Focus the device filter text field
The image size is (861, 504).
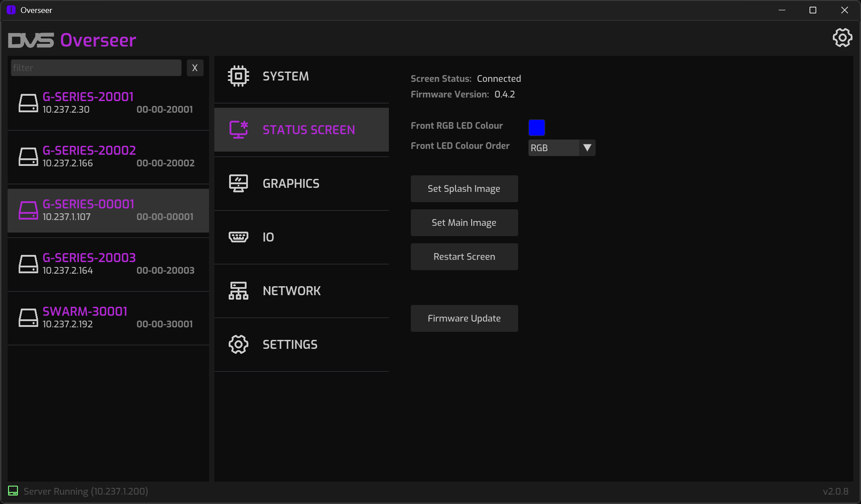pyautogui.click(x=96, y=68)
